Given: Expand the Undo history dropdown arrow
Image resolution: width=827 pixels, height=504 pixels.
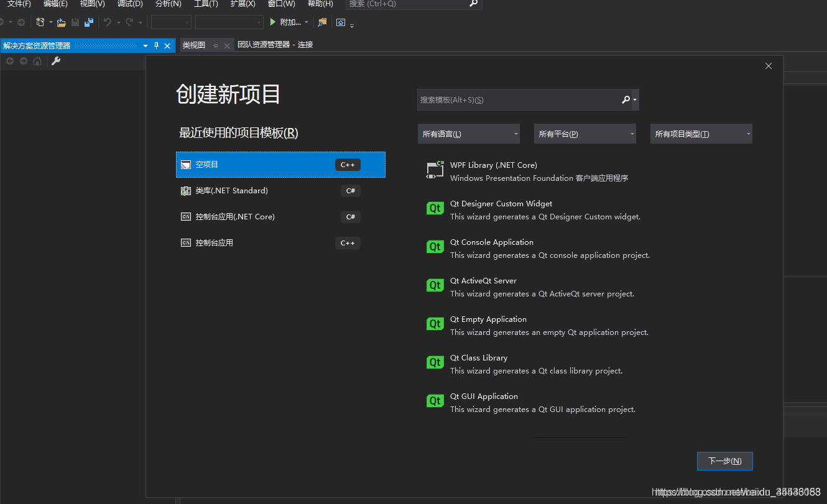Looking at the screenshot, I should 118,23.
